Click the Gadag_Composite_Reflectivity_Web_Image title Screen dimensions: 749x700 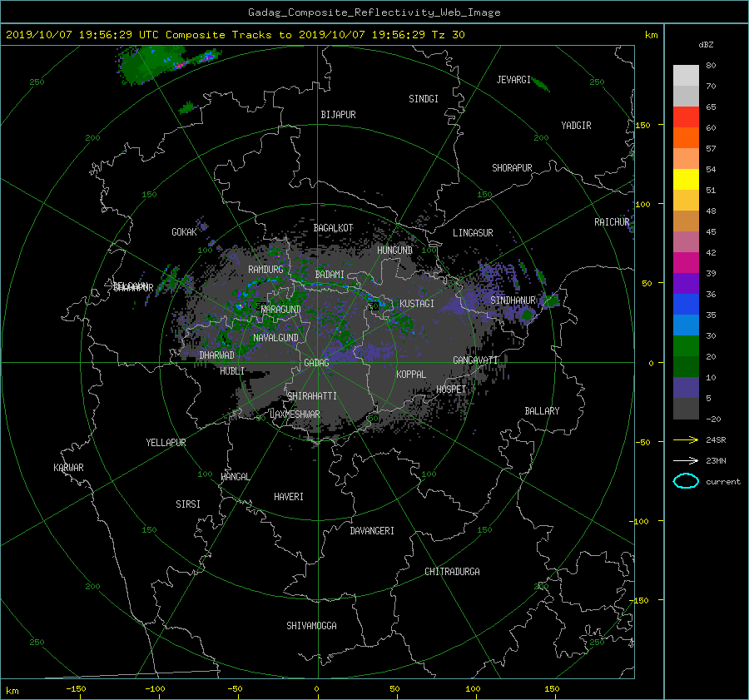[x=374, y=12]
